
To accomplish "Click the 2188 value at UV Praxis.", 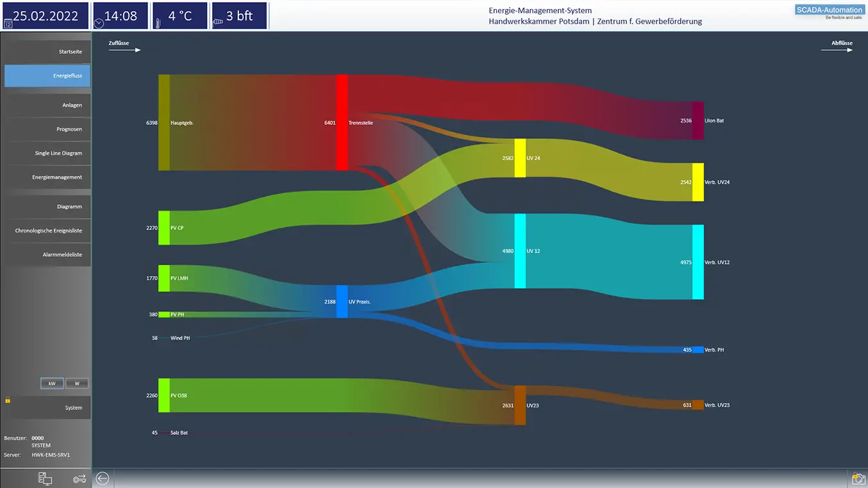I will point(330,302).
